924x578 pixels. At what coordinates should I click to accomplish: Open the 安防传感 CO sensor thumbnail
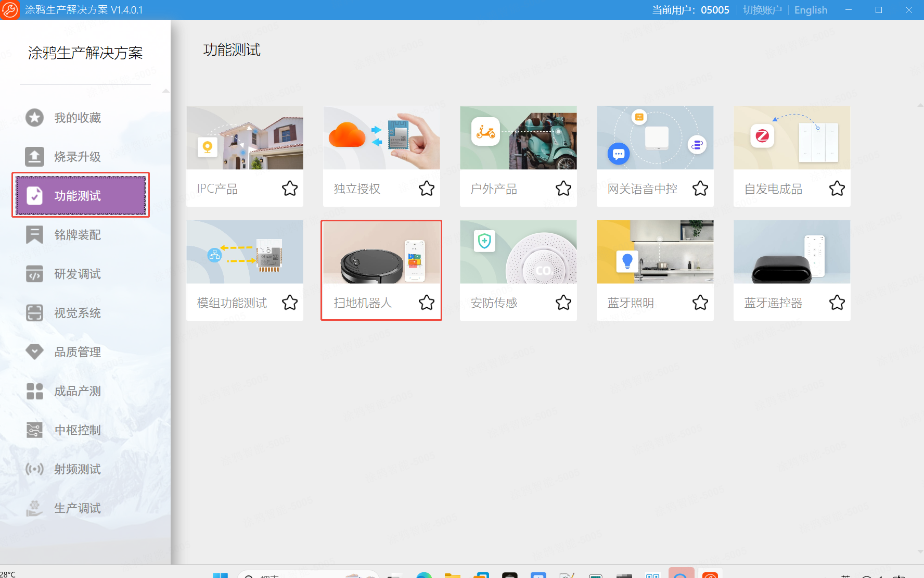519,252
